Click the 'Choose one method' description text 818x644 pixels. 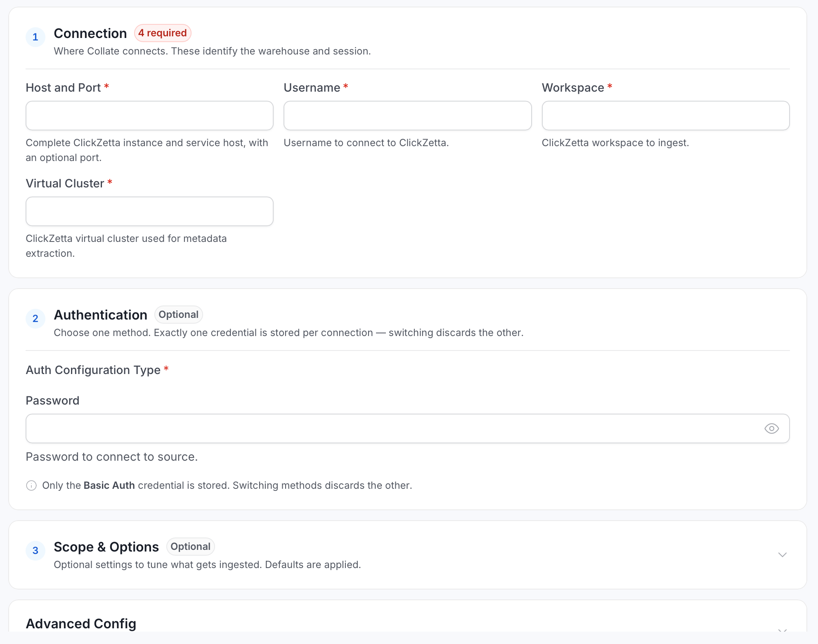click(289, 333)
